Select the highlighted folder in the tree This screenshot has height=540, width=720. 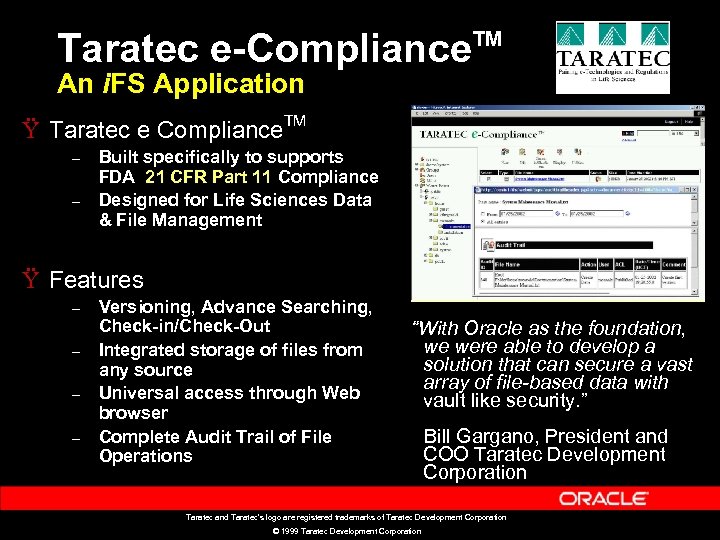pyautogui.click(x=456, y=226)
